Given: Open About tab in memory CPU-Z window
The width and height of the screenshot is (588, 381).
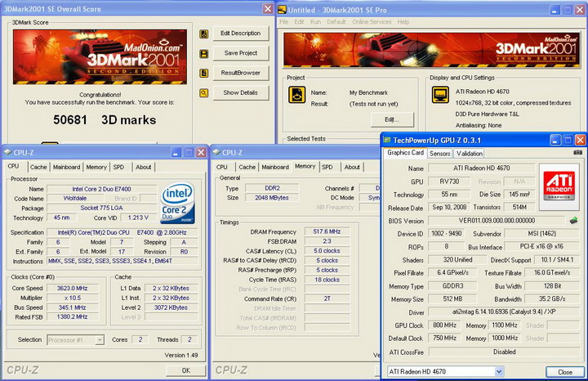Looking at the screenshot, I should [352, 167].
